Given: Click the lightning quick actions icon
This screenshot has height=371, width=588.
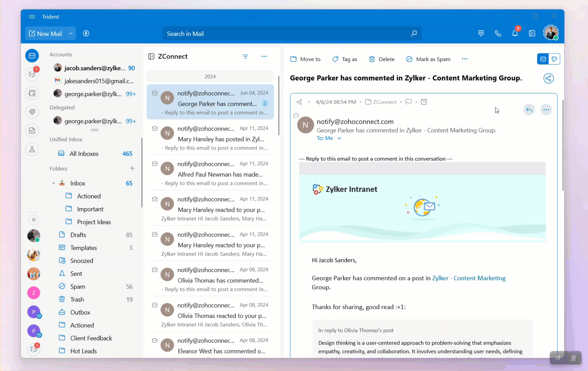Looking at the screenshot, I should click(86, 33).
